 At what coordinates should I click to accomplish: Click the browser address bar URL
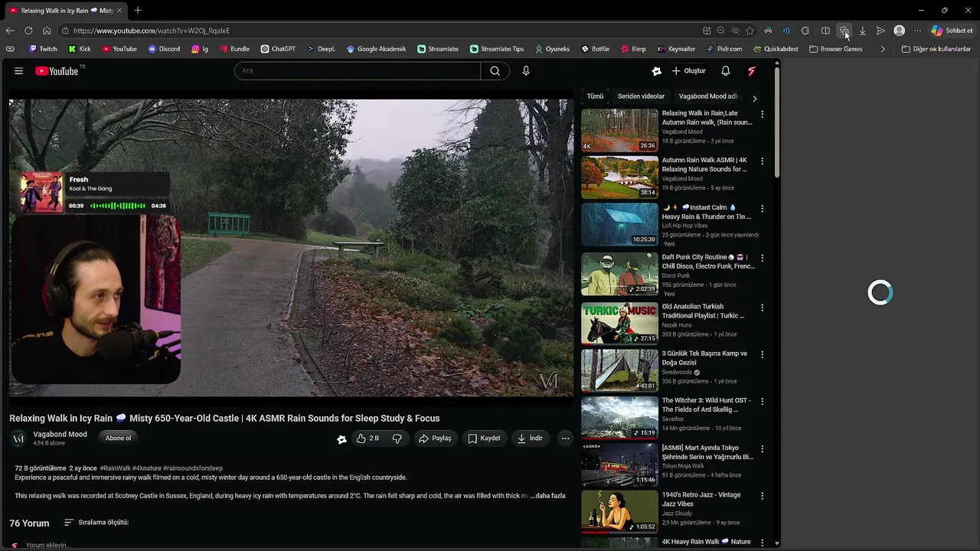pyautogui.click(x=152, y=31)
